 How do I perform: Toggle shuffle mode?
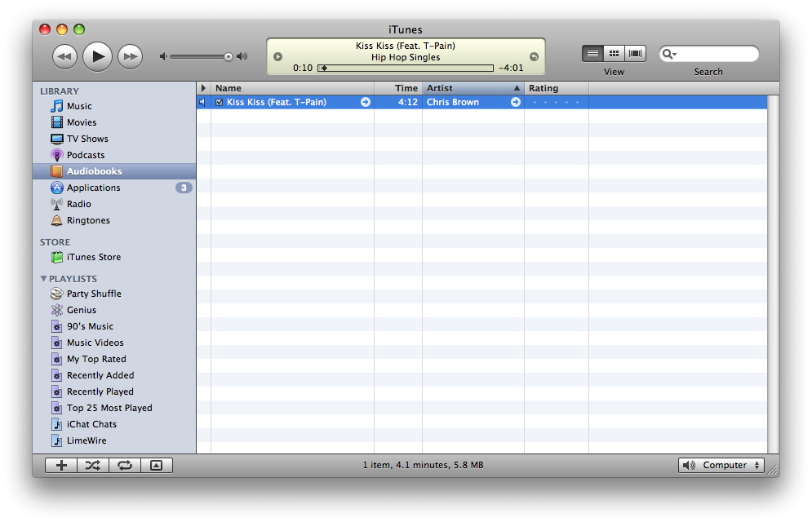pos(93,466)
